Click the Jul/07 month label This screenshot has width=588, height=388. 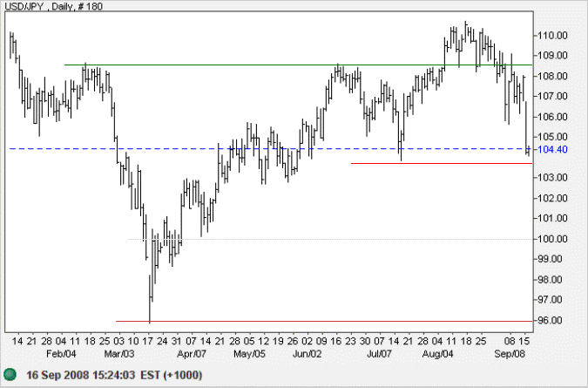379,354
